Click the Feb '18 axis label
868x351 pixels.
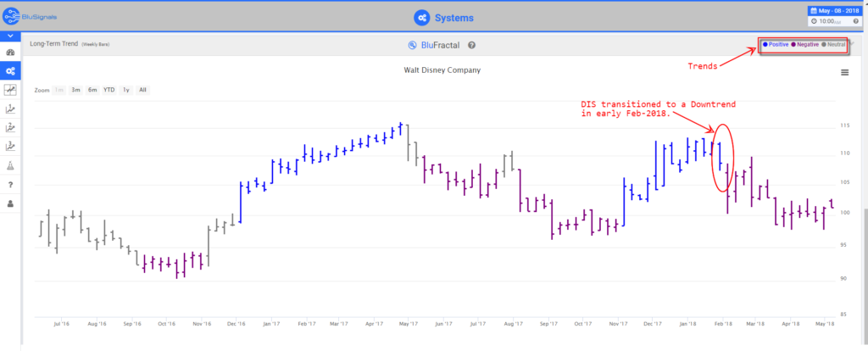pyautogui.click(x=722, y=323)
